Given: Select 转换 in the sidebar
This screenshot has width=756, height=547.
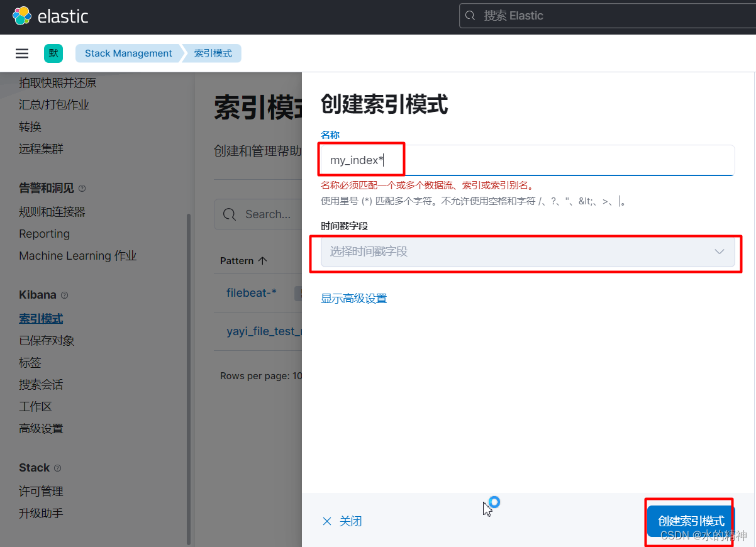Looking at the screenshot, I should 30,127.
